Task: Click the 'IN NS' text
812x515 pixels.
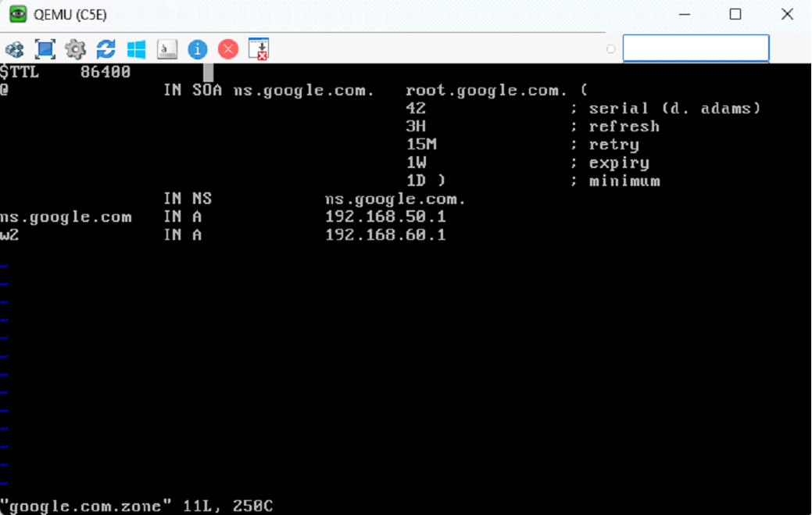Action: [x=188, y=198]
